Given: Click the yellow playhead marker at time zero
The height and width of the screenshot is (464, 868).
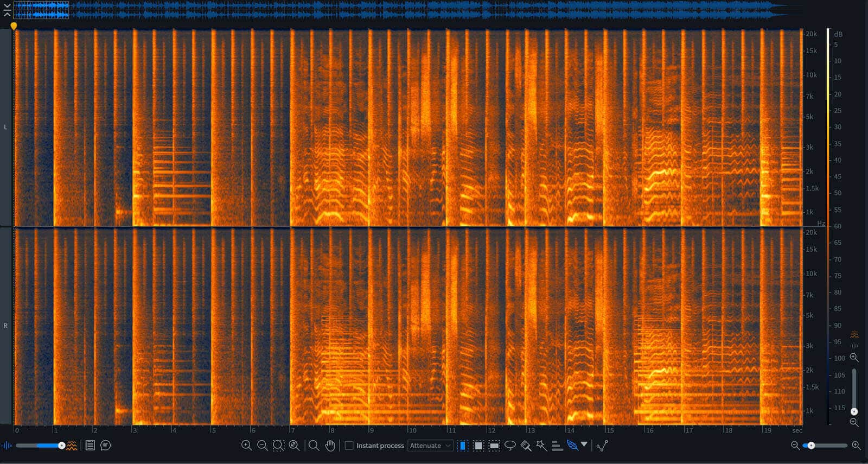Looking at the screenshot, I should [x=14, y=26].
